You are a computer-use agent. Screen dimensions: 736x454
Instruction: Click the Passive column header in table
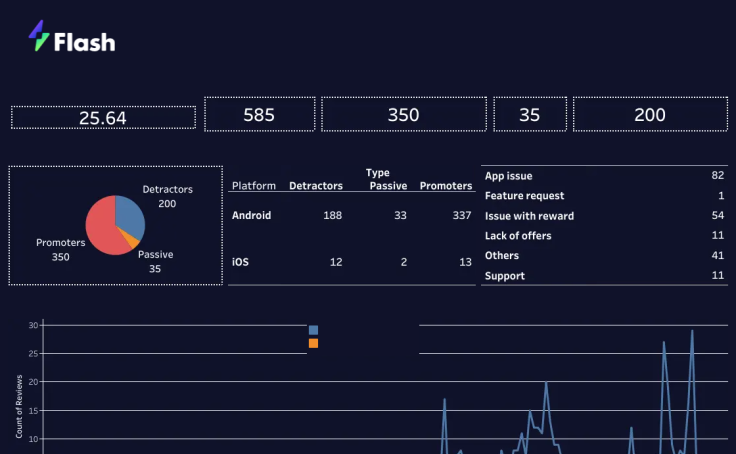pos(388,186)
